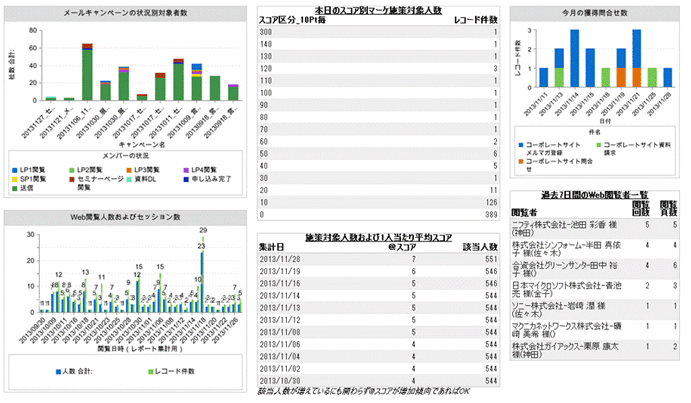The width and height of the screenshot is (691, 403).
Task: Click the purple LP4閲覧 legend swatch
Action: coord(186,170)
